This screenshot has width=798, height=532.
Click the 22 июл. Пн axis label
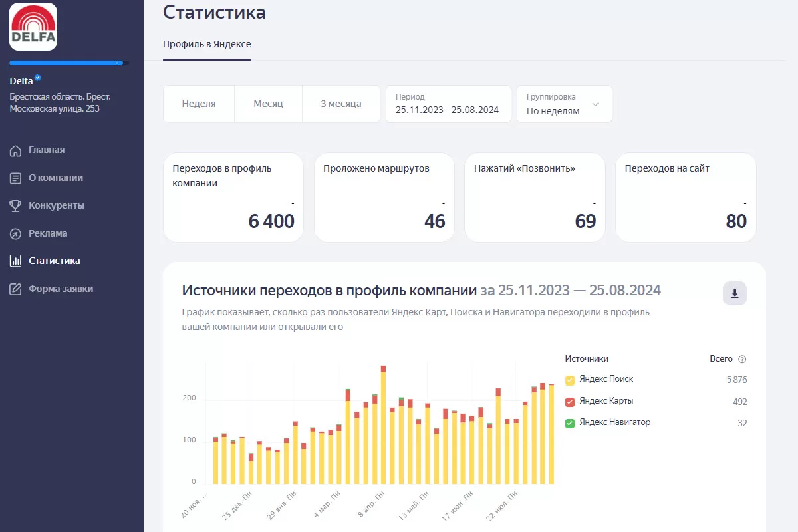[x=503, y=506]
